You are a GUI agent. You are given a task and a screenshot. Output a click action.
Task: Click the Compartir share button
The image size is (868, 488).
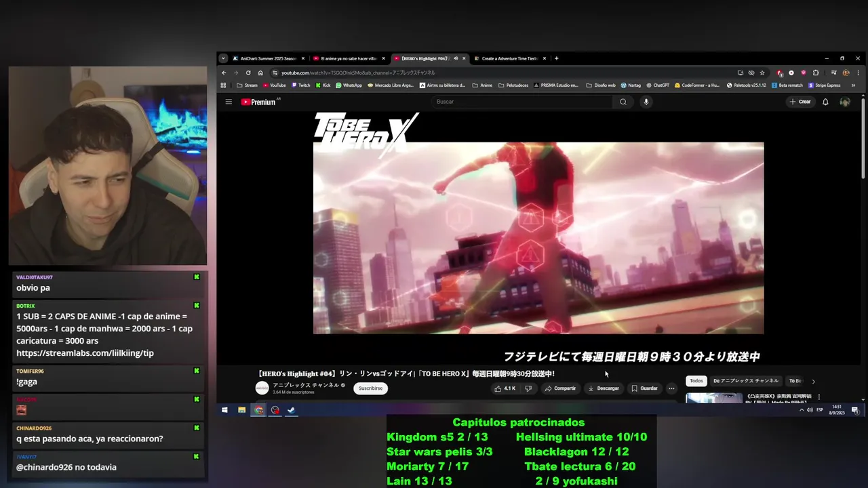point(559,388)
